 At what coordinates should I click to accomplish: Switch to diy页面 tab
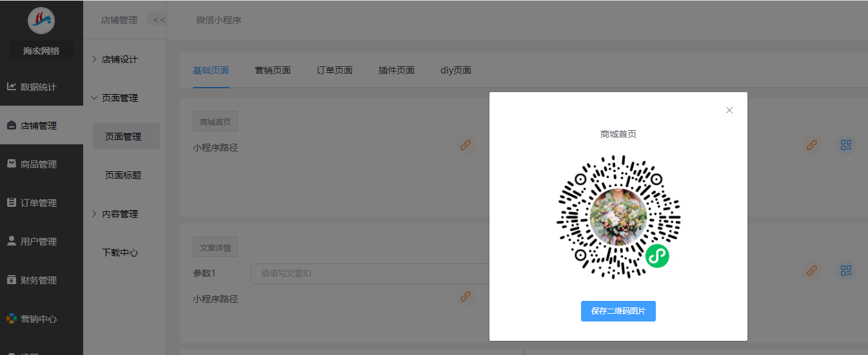point(456,70)
